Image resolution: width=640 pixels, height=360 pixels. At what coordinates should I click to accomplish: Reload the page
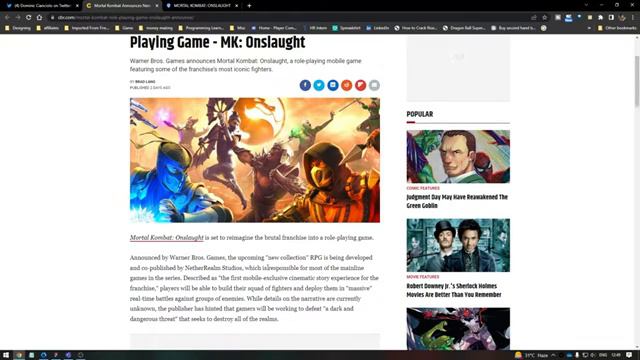(29, 18)
